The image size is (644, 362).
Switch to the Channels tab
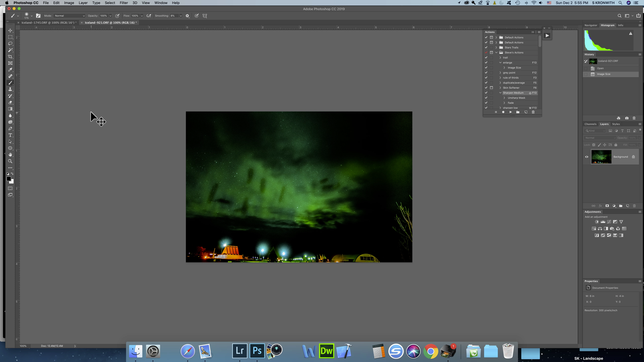(590, 124)
